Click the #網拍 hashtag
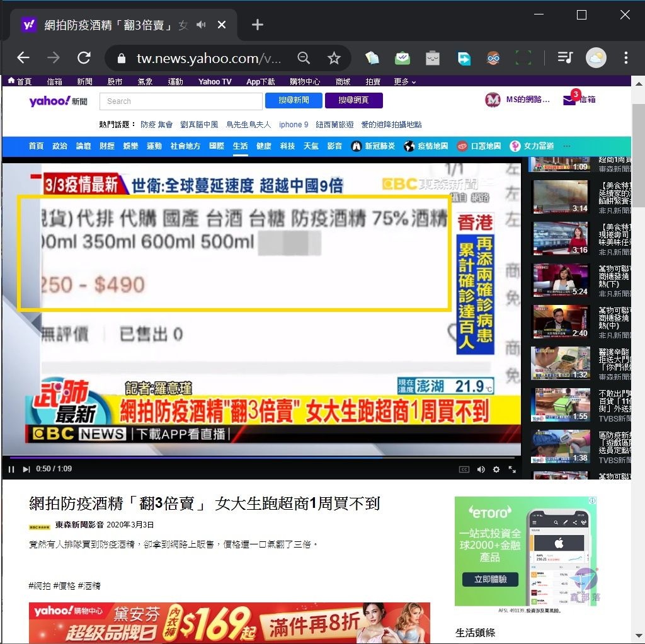Screen dimensions: 645x644 click(40, 585)
